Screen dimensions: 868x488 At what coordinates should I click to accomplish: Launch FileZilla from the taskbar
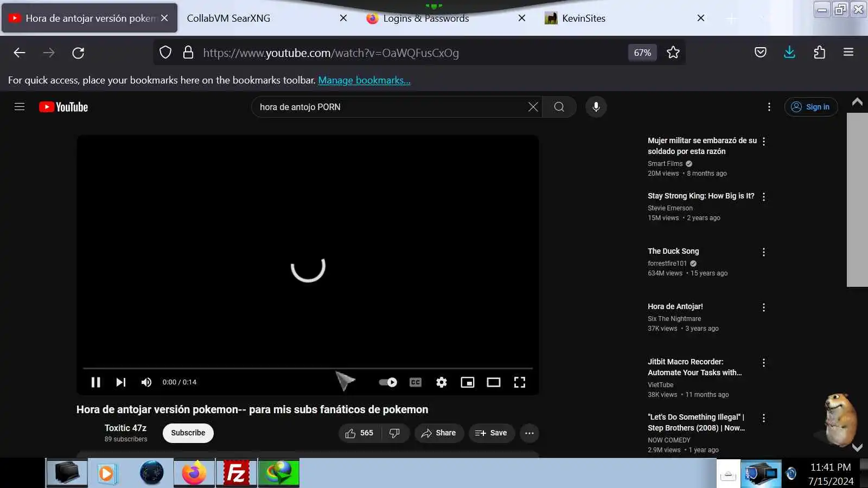pyautogui.click(x=237, y=473)
